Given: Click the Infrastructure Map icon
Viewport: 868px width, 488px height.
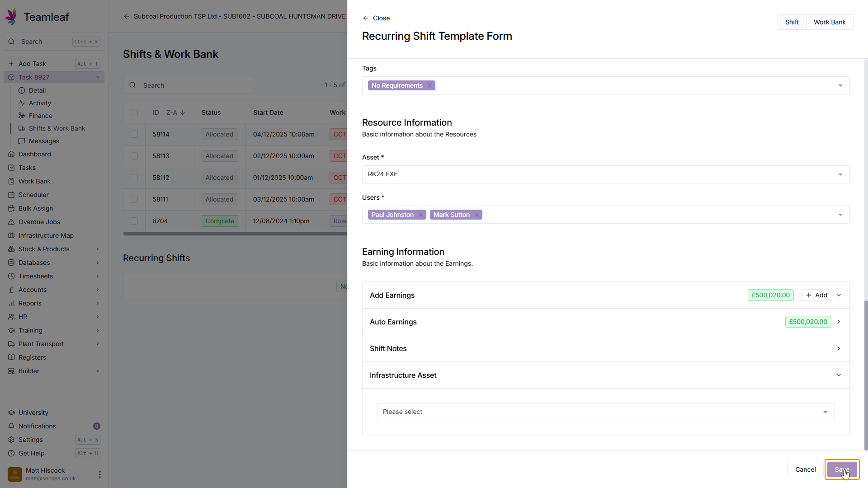Looking at the screenshot, I should coord(11,235).
